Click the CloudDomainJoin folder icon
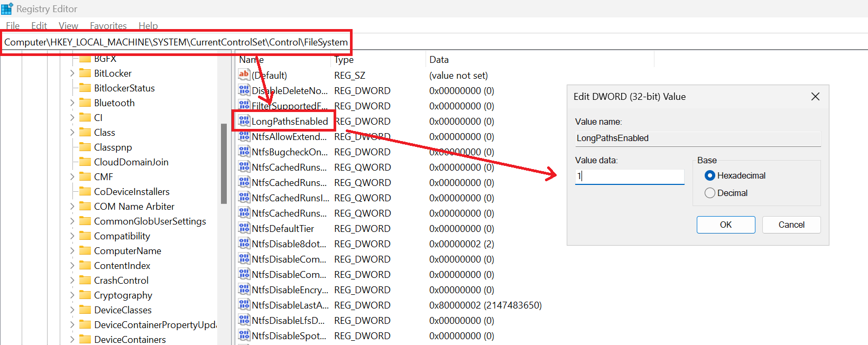 point(85,162)
